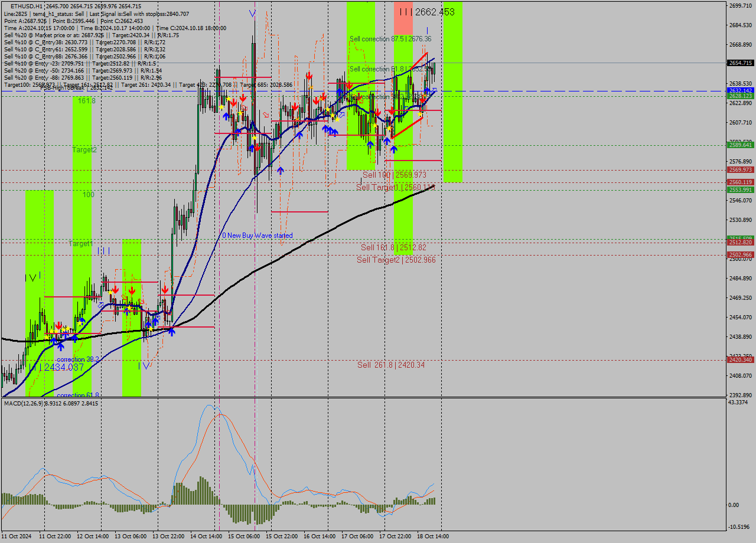Click the 'Sell 261.8 | 2420.34' label

point(391,365)
